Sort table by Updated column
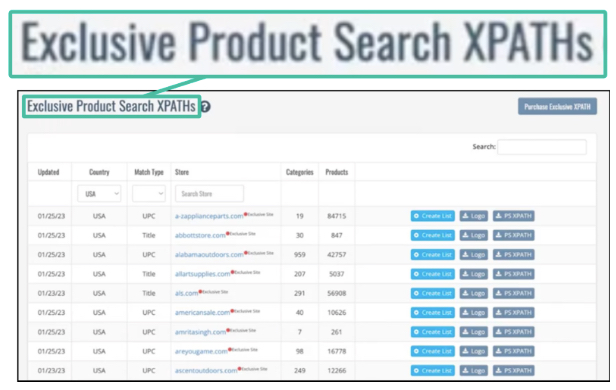Viewport: 616px width, 390px height. (x=48, y=172)
